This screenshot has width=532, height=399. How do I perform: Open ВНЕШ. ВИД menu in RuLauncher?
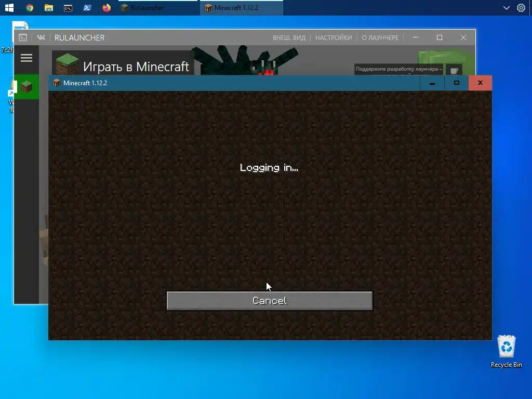(x=289, y=37)
